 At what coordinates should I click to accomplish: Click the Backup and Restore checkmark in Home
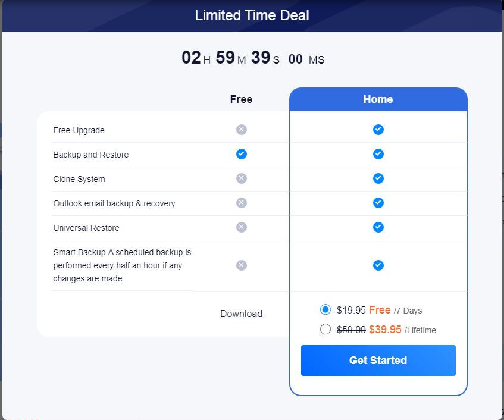coord(378,154)
